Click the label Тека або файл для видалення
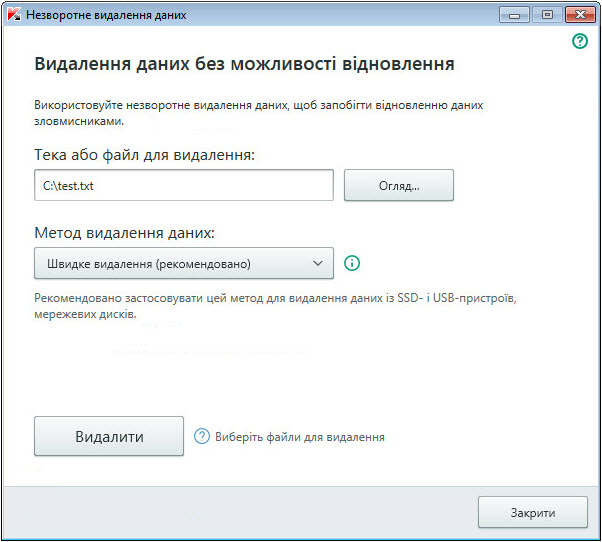 [x=145, y=155]
